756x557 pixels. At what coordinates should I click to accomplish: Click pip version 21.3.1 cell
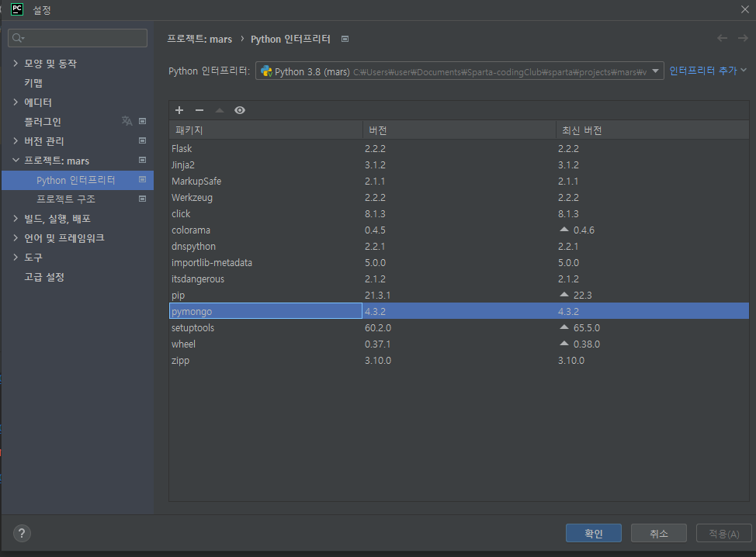tap(377, 296)
